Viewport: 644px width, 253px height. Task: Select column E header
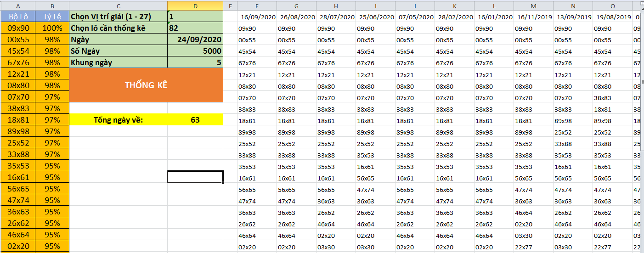coord(230,6)
